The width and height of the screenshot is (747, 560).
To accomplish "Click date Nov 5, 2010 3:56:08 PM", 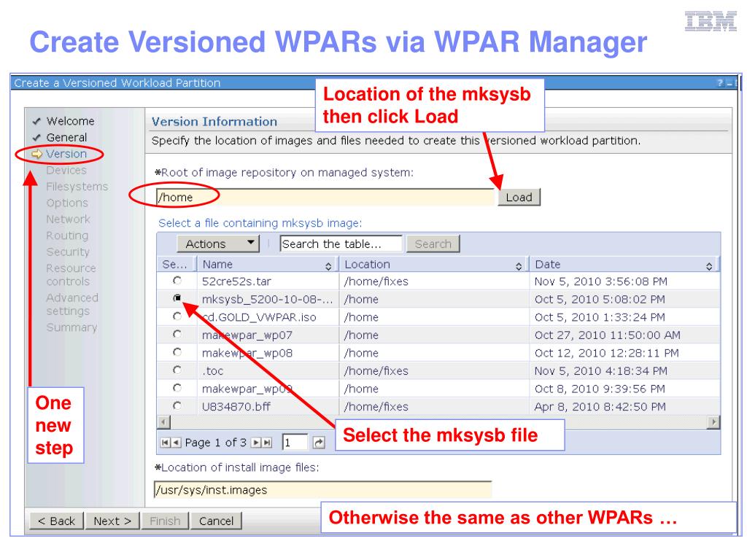I will pos(601,281).
